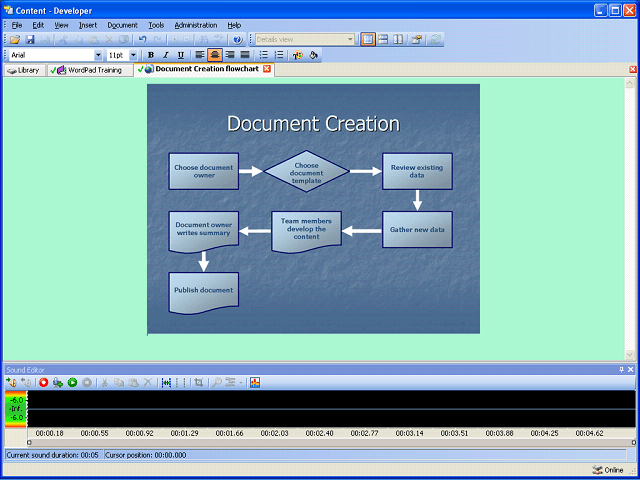Screen dimensions: 640x480
Task: Toggle the highlighted single-pane layout button
Action: coord(368,40)
